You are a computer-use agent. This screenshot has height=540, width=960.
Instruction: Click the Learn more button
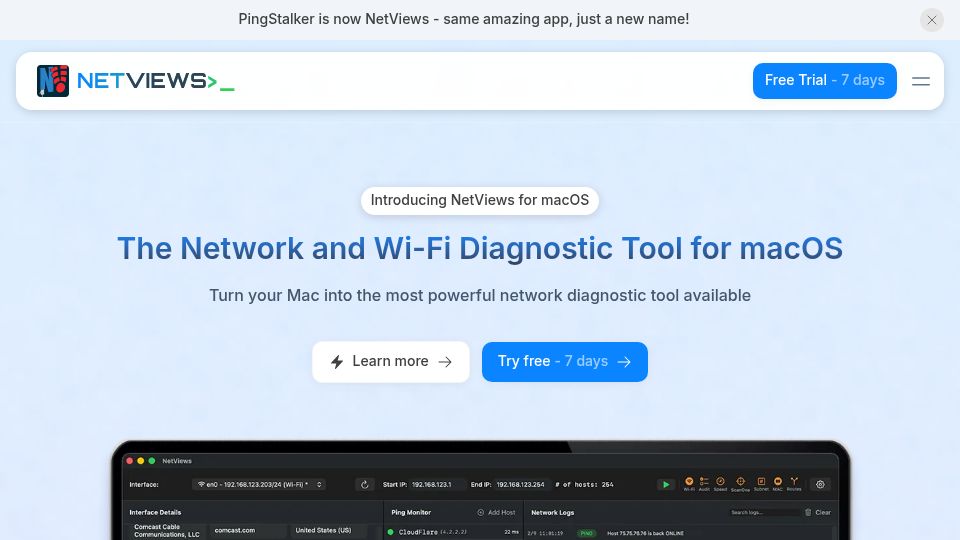point(391,361)
